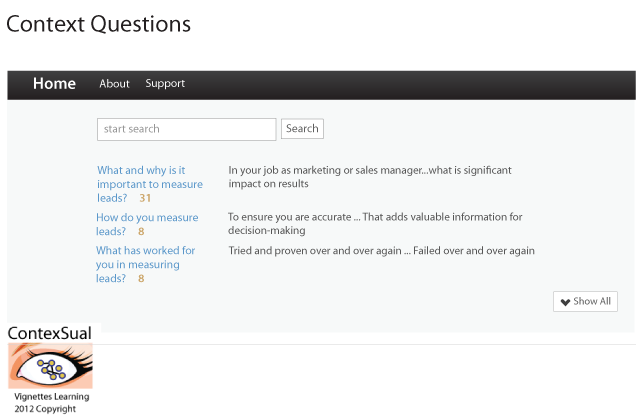Click the Context Questions heading

pos(98,24)
